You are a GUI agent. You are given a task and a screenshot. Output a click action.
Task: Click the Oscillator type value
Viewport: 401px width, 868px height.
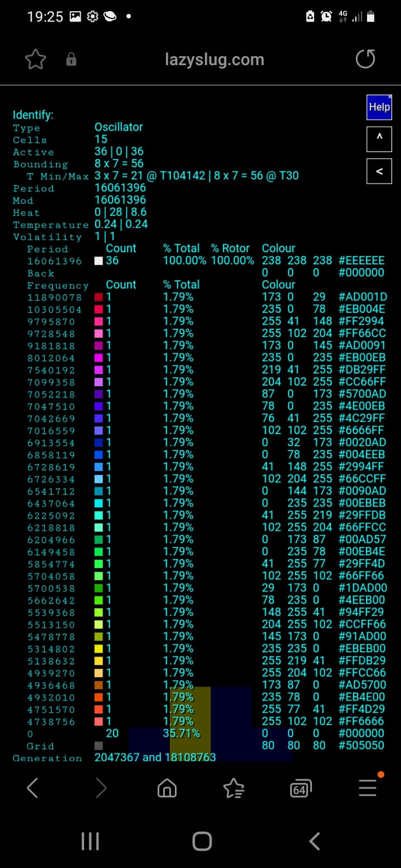coord(119,127)
